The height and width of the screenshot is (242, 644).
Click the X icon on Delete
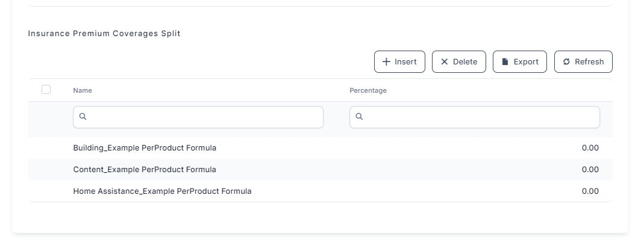tap(445, 62)
